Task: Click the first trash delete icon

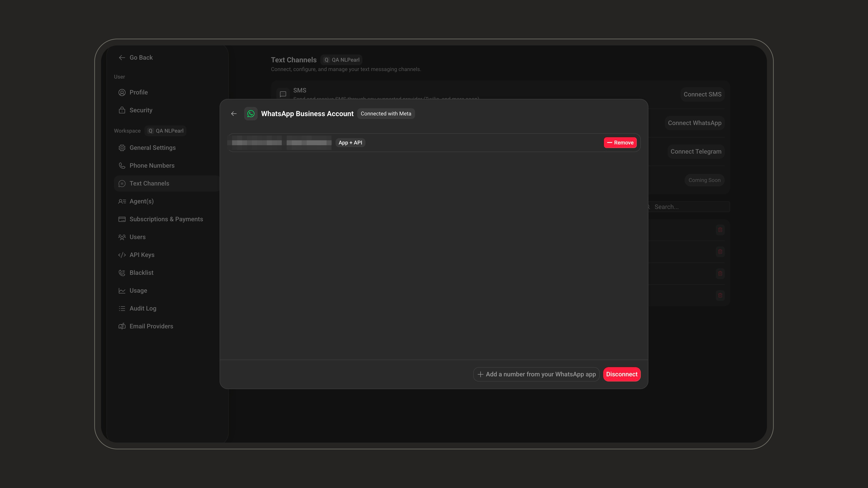Action: 720,230
